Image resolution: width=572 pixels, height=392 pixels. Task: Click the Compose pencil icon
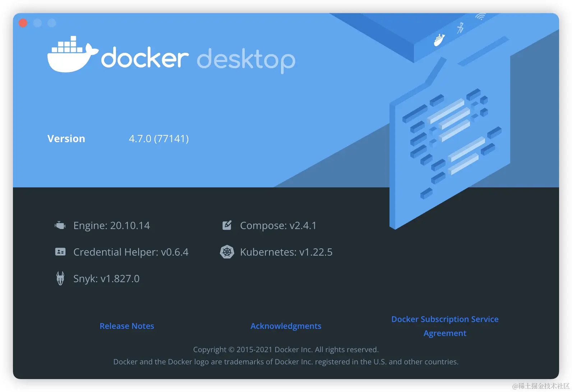click(x=227, y=225)
